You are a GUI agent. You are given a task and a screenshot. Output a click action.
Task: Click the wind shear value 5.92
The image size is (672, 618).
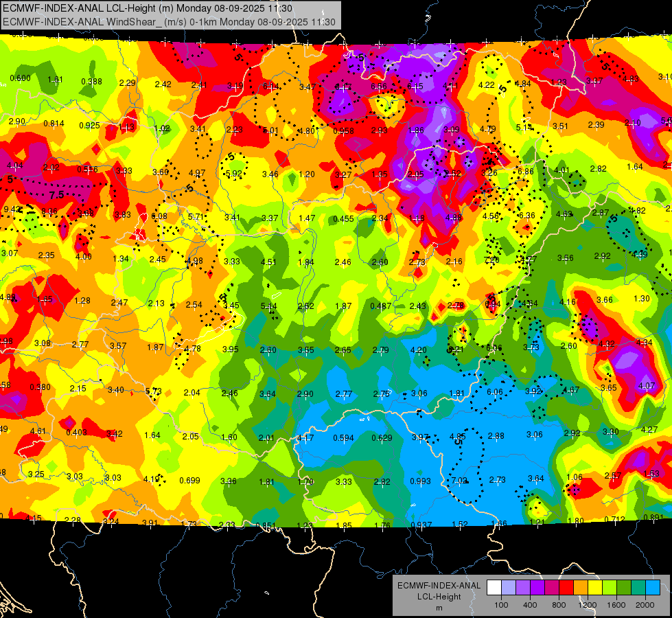[234, 174]
